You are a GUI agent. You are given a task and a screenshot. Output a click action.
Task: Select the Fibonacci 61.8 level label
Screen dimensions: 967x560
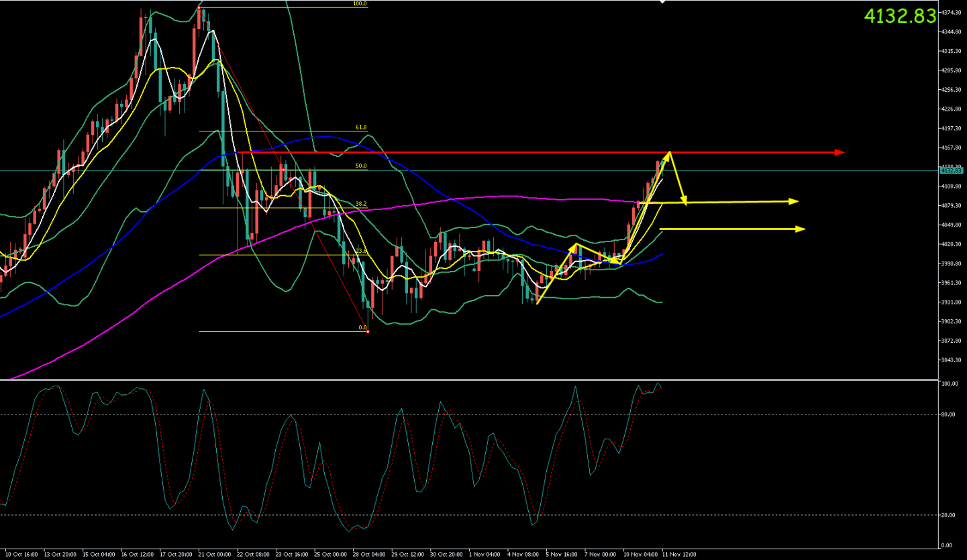coord(361,127)
